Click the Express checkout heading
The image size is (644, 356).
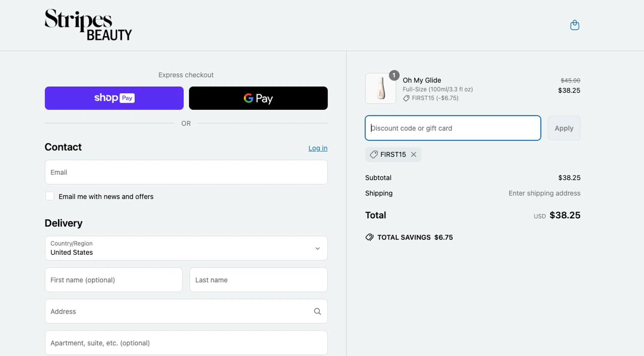click(x=186, y=75)
